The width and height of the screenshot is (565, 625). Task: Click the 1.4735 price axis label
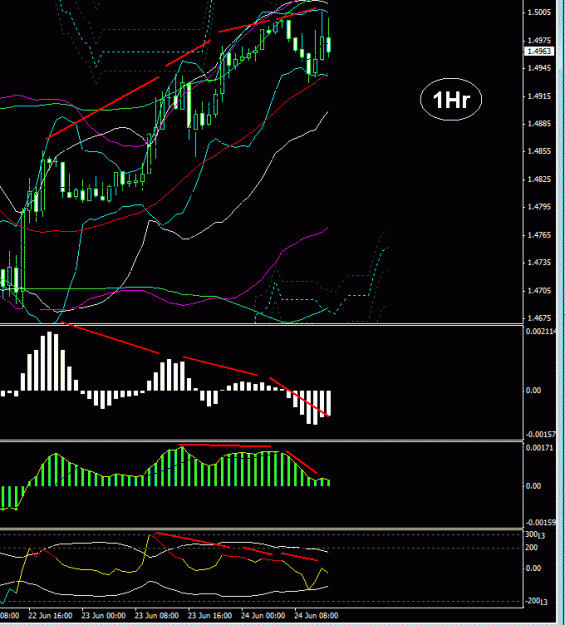click(539, 263)
